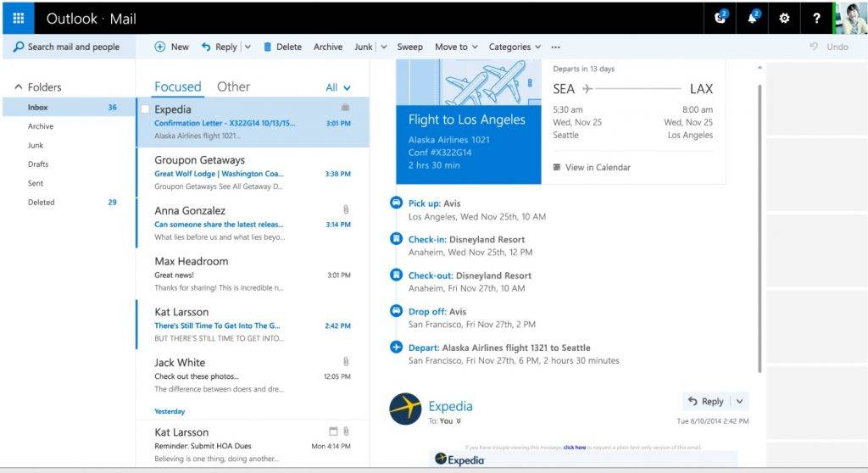Click View in Calendar link

click(x=598, y=167)
